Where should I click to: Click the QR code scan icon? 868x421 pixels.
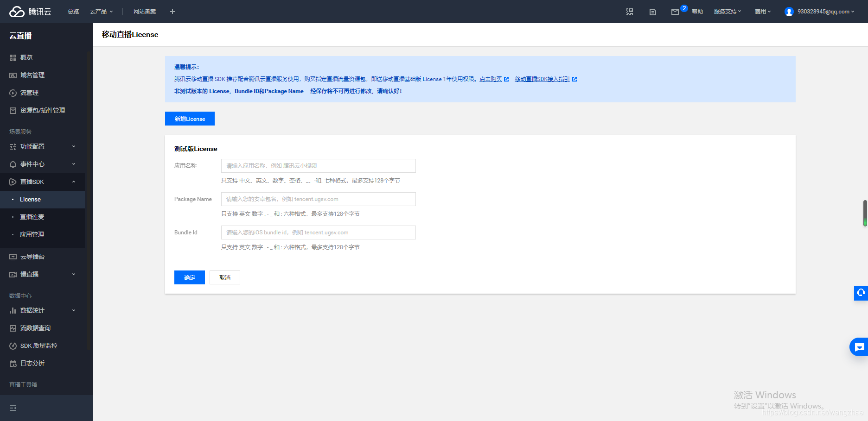pyautogui.click(x=630, y=12)
